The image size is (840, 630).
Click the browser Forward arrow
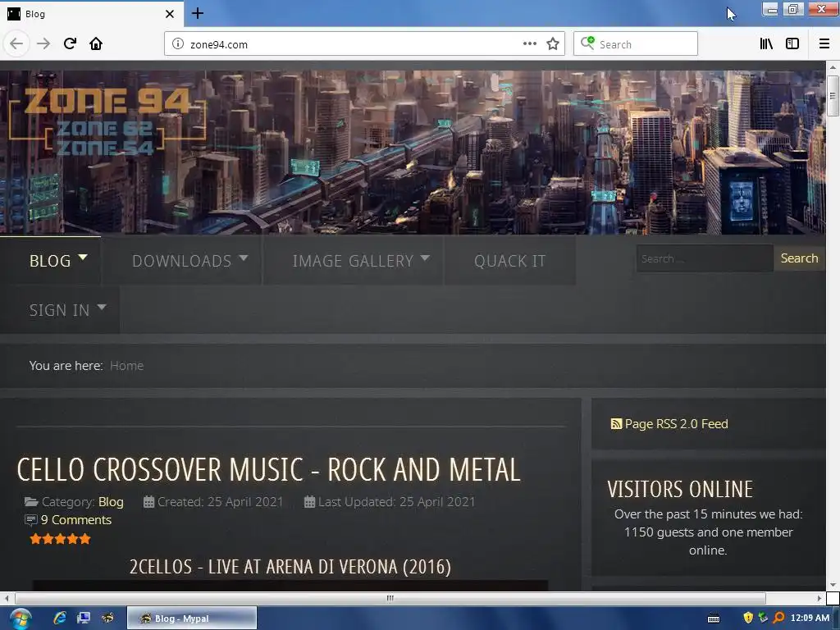click(43, 44)
